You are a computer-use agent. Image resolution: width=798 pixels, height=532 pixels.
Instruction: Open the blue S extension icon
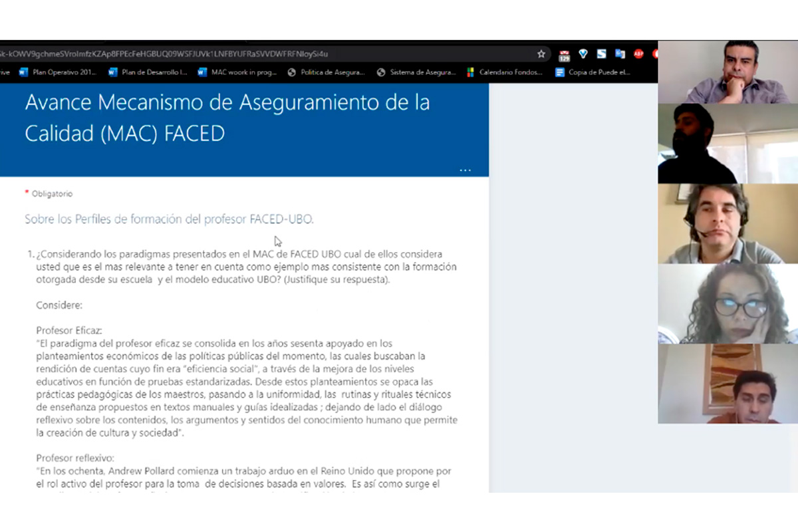coord(601,54)
